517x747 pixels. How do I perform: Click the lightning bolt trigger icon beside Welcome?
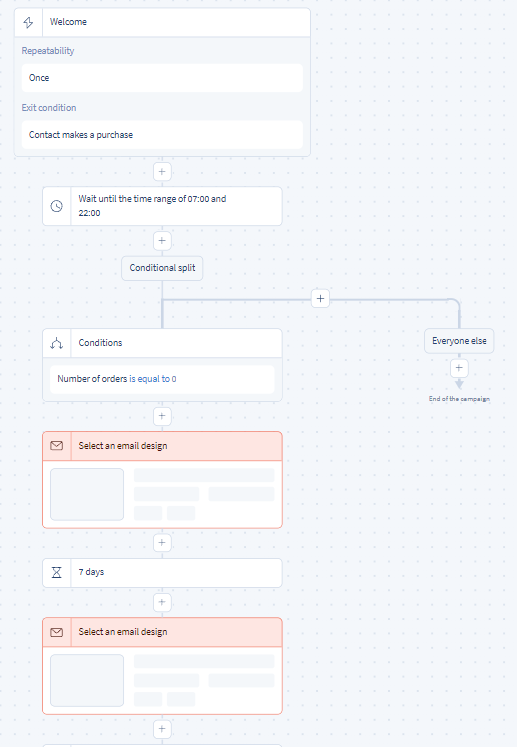click(28, 22)
